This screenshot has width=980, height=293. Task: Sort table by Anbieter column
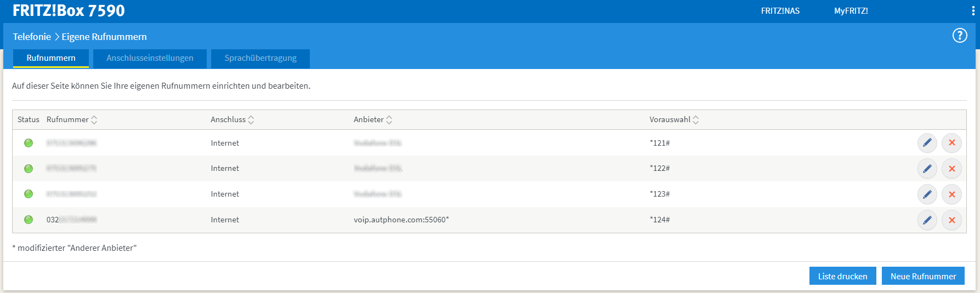(x=389, y=120)
